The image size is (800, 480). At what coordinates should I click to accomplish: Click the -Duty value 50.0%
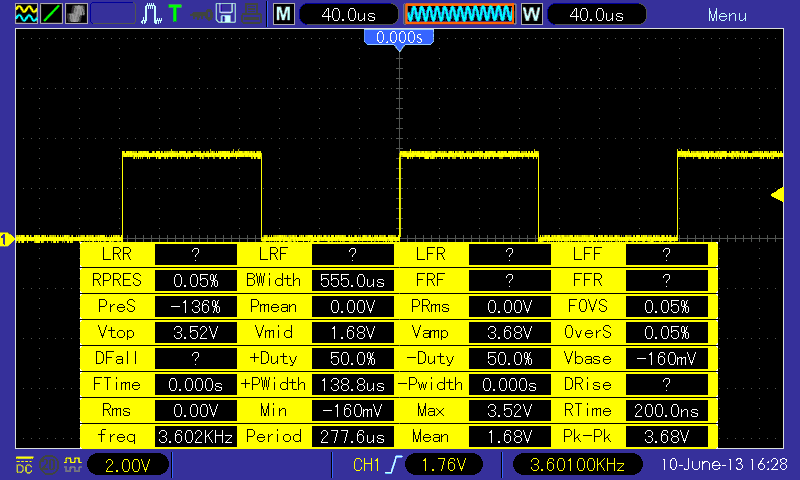509,359
